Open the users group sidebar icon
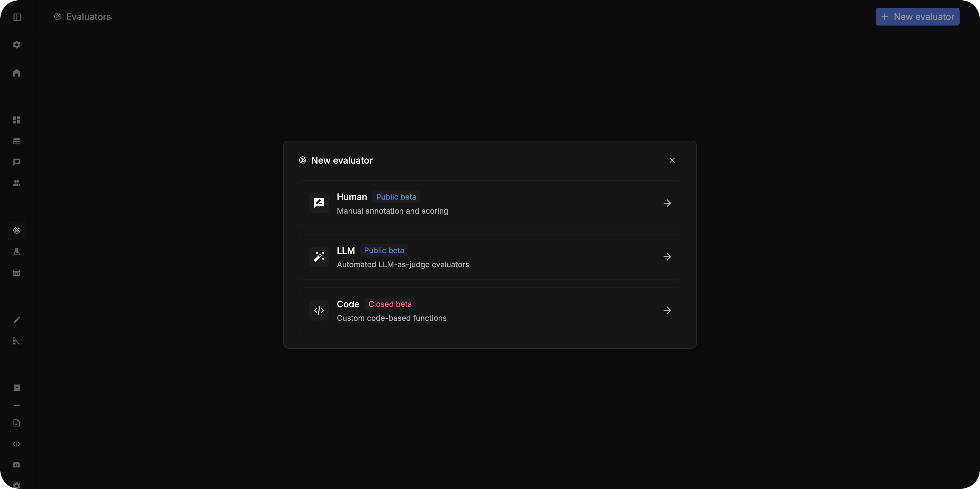Screen dimensions: 980x489 pos(17,183)
